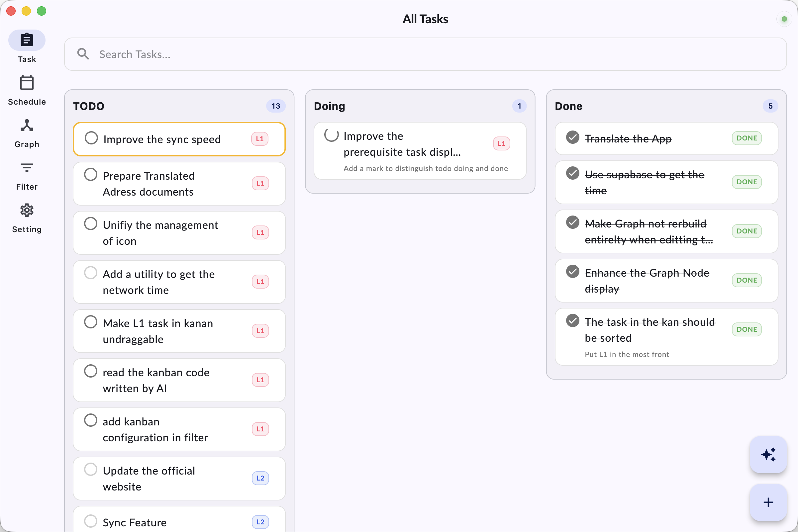
Task: Click the L2 badge on 'Update the official website'
Action: [260, 478]
